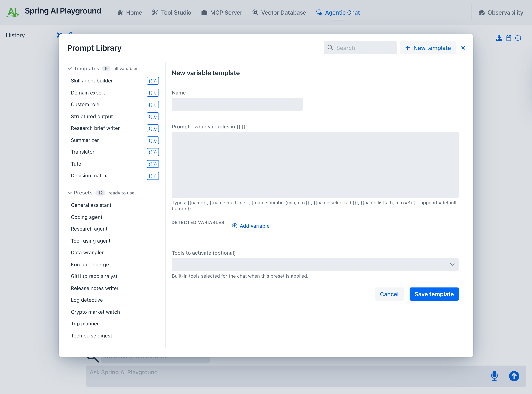Choose the General assistant preset
The height and width of the screenshot is (394, 532).
pyautogui.click(x=91, y=205)
